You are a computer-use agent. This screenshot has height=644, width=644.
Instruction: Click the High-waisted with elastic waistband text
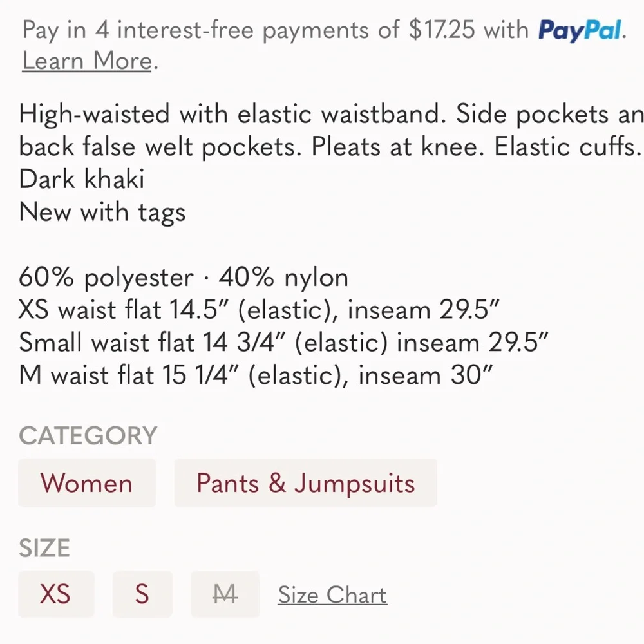click(235, 115)
